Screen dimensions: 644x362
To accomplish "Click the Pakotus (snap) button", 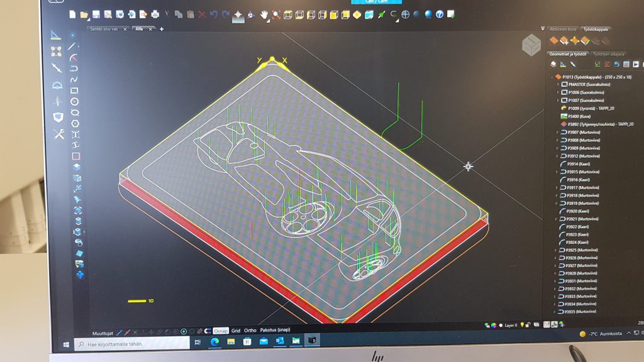I will click(276, 331).
